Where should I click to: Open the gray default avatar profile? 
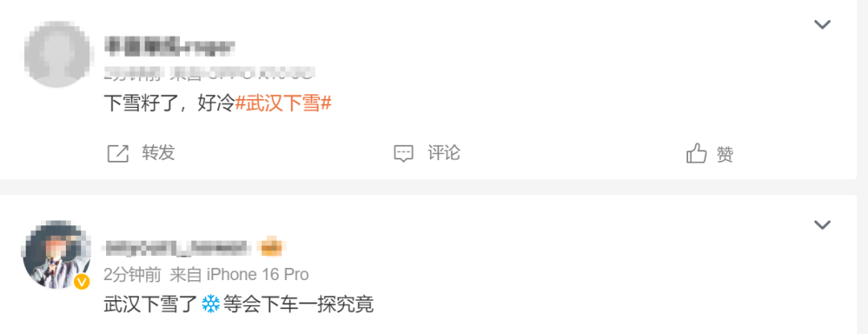[57, 54]
